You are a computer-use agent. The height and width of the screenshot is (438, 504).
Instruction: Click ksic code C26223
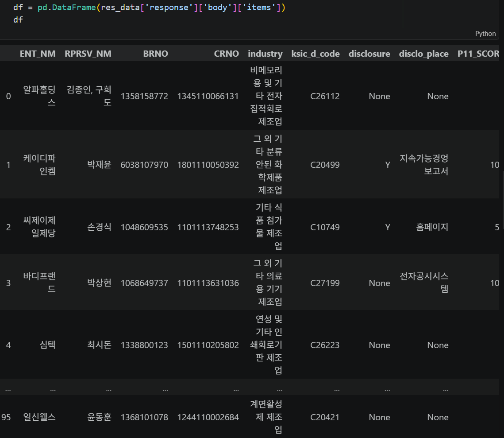click(325, 345)
